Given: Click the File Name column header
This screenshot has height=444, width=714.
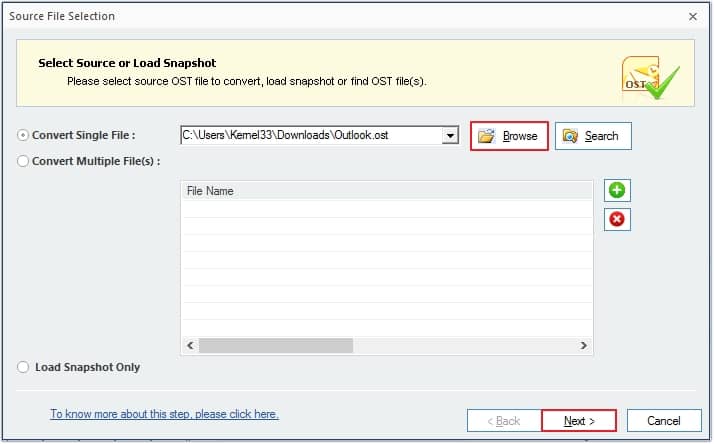Looking at the screenshot, I should [387, 191].
